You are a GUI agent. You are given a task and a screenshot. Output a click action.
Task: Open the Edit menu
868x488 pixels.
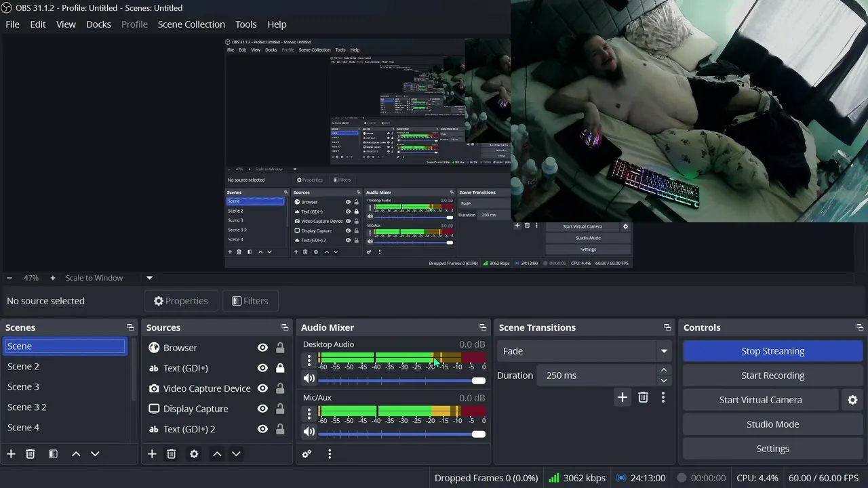tap(38, 24)
